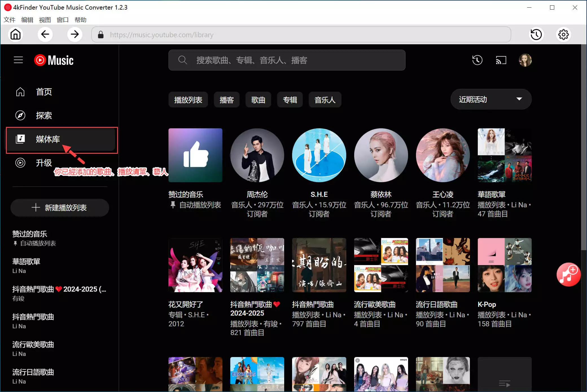Filter library by 播放列表

point(188,100)
